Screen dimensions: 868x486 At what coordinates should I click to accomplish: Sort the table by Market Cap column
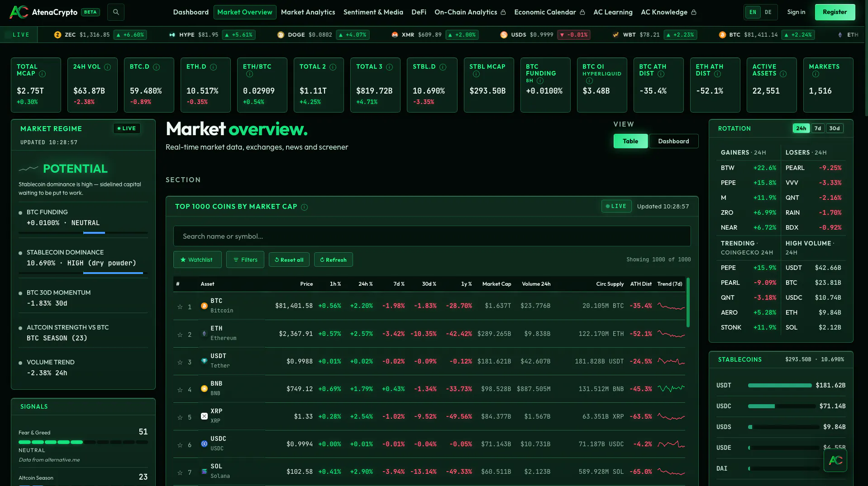[x=496, y=284]
